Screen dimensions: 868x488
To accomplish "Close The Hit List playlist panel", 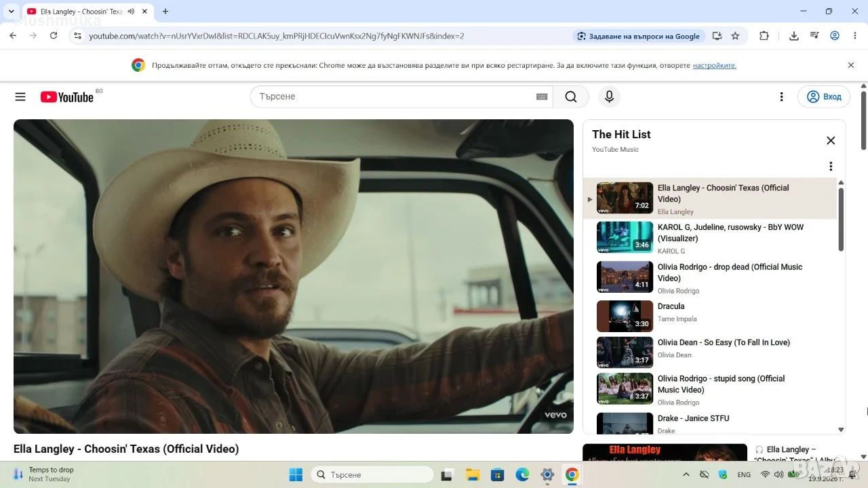I will click(831, 140).
